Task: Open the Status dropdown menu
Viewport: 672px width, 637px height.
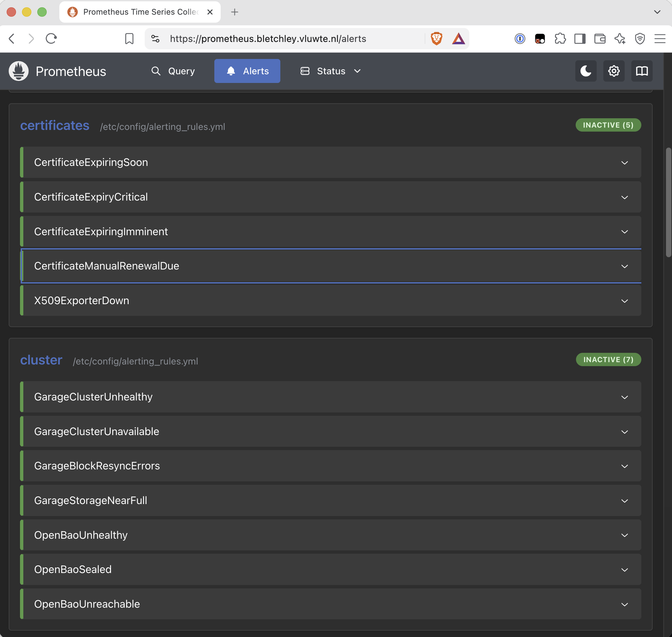Action: click(331, 71)
